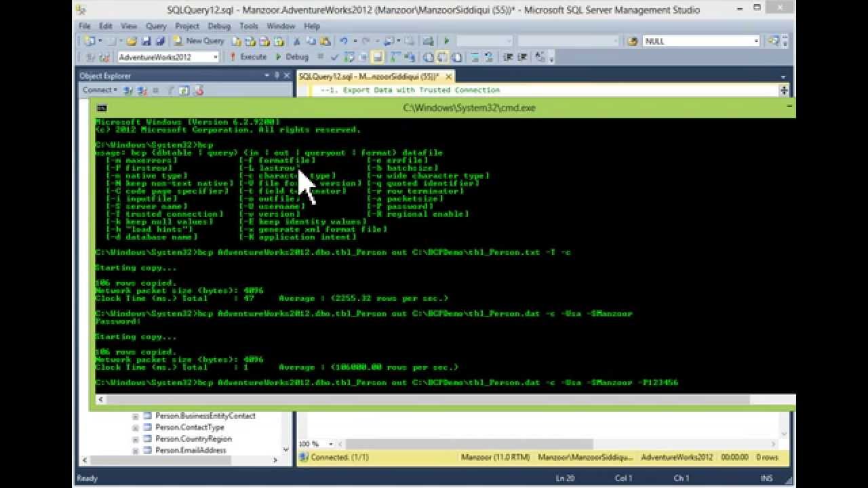Select Results to Grid icon
Image resolution: width=868 pixels, height=488 pixels.
tap(442, 57)
